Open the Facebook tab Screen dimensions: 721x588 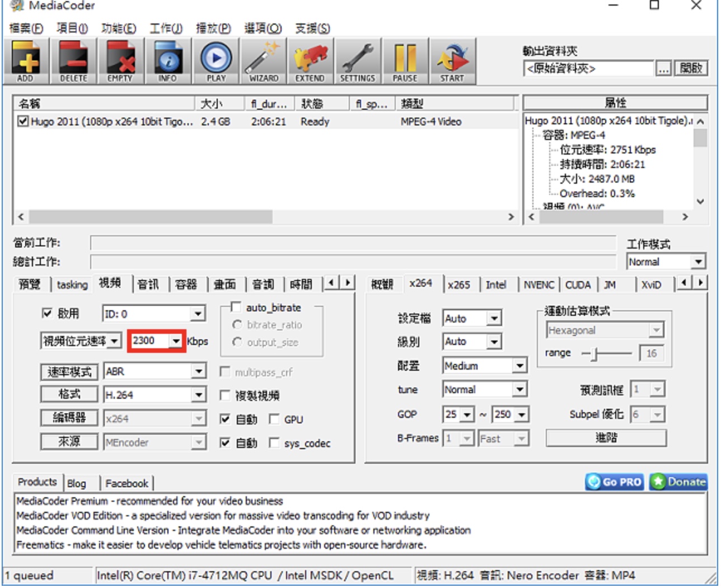(x=127, y=483)
